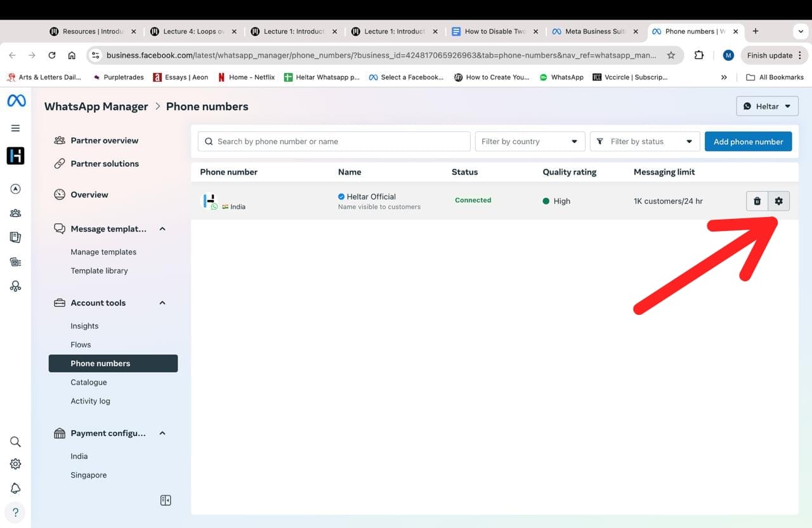Click the phone number search field
Viewport: 812px width, 528px height.
pos(334,142)
